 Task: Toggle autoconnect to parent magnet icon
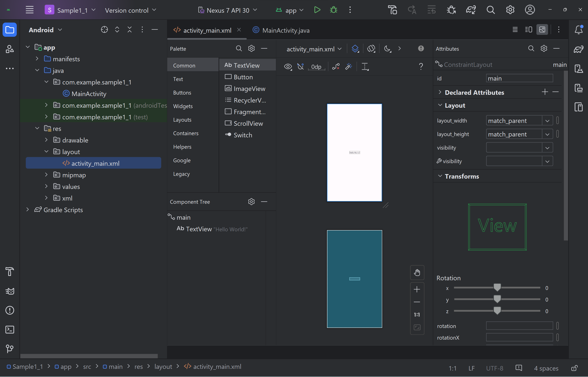[x=300, y=66]
